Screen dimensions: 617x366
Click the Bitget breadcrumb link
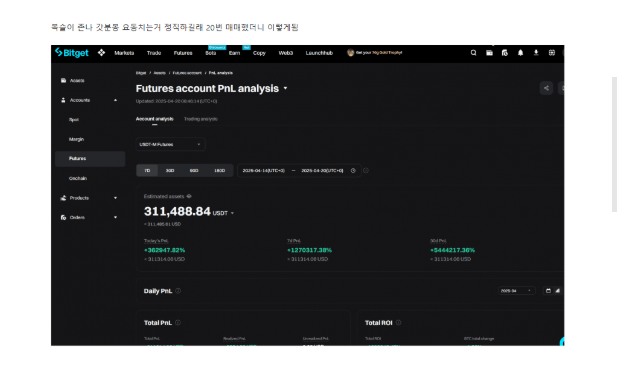point(141,73)
